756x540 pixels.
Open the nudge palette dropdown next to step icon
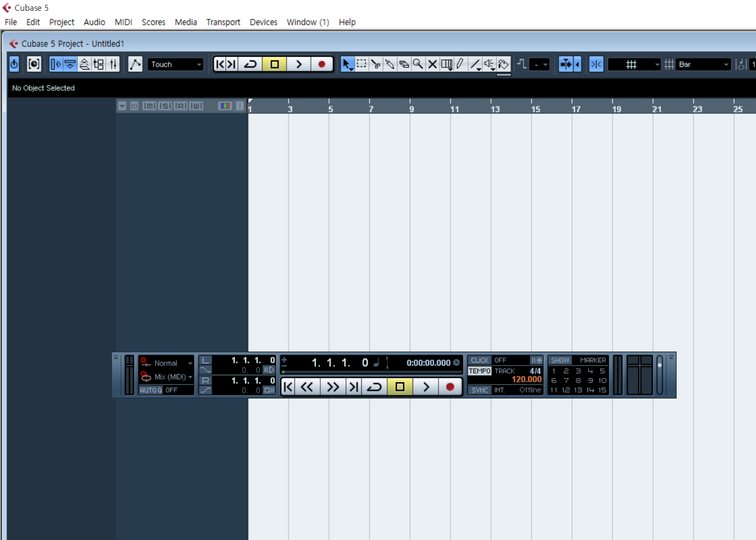[539, 64]
